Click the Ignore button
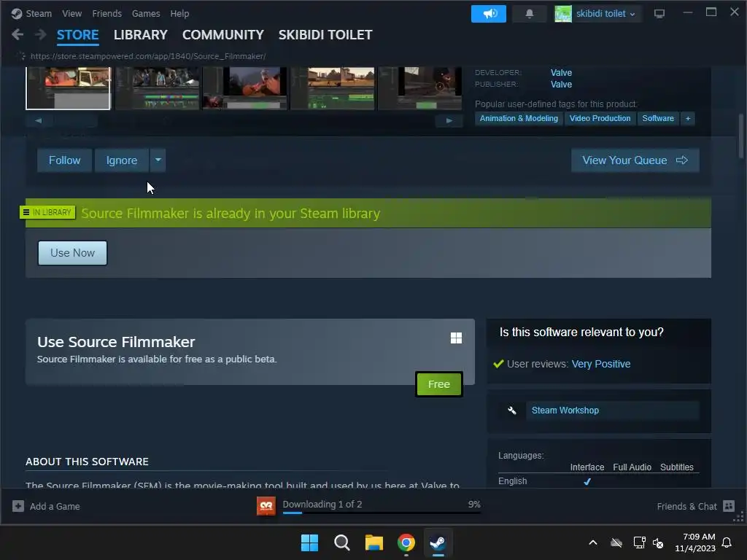Screen dimensions: 747x560 click(122, 160)
